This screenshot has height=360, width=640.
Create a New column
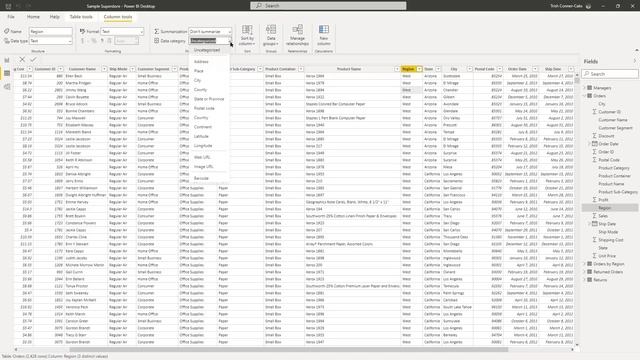(324, 35)
